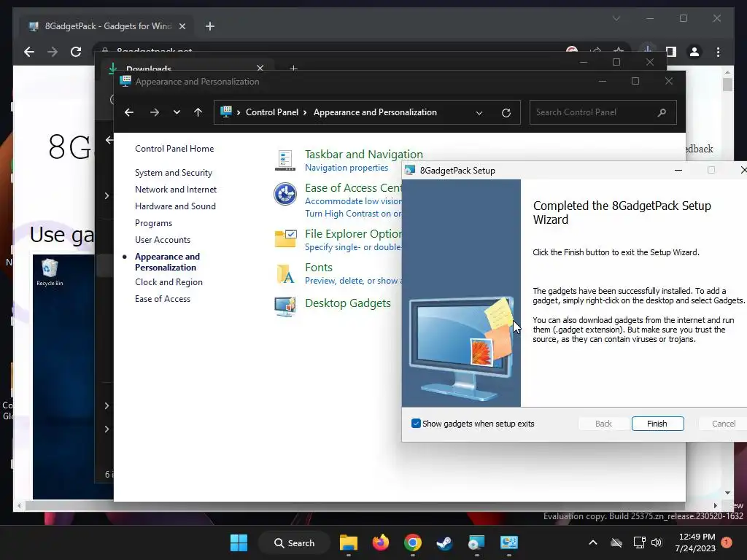Image resolution: width=747 pixels, height=560 pixels.
Task: Click the File Explorer Options folder icon
Action: click(x=285, y=238)
